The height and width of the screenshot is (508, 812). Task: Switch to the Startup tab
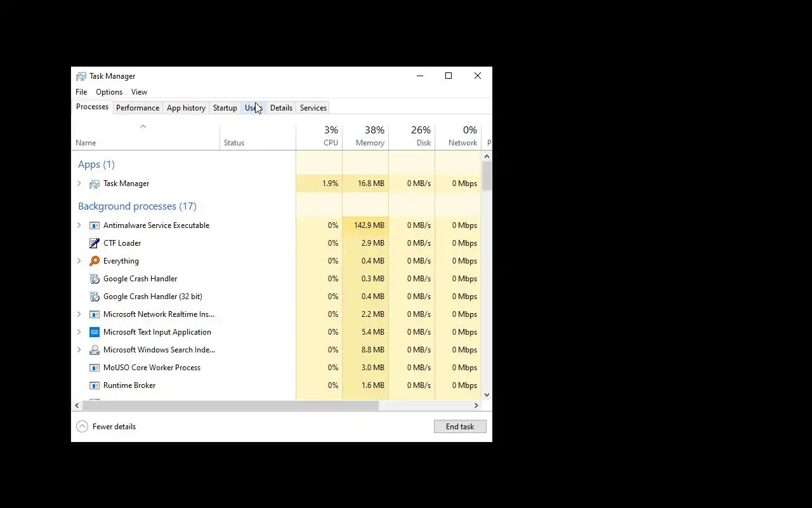[225, 108]
